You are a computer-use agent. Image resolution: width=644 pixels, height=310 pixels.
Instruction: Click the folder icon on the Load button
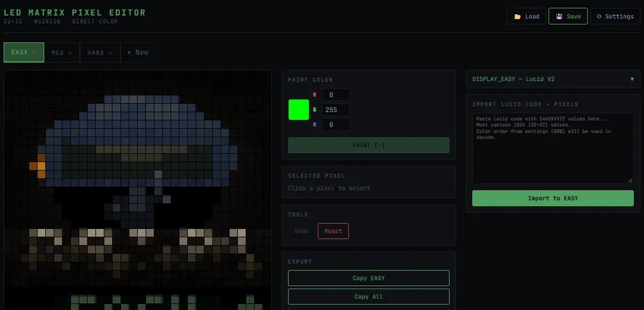point(518,17)
